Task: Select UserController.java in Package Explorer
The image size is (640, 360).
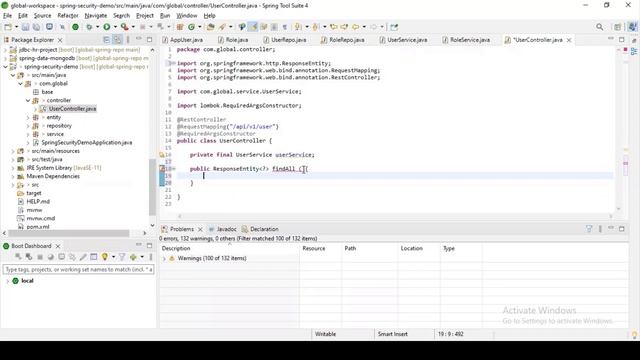Action: point(72,109)
